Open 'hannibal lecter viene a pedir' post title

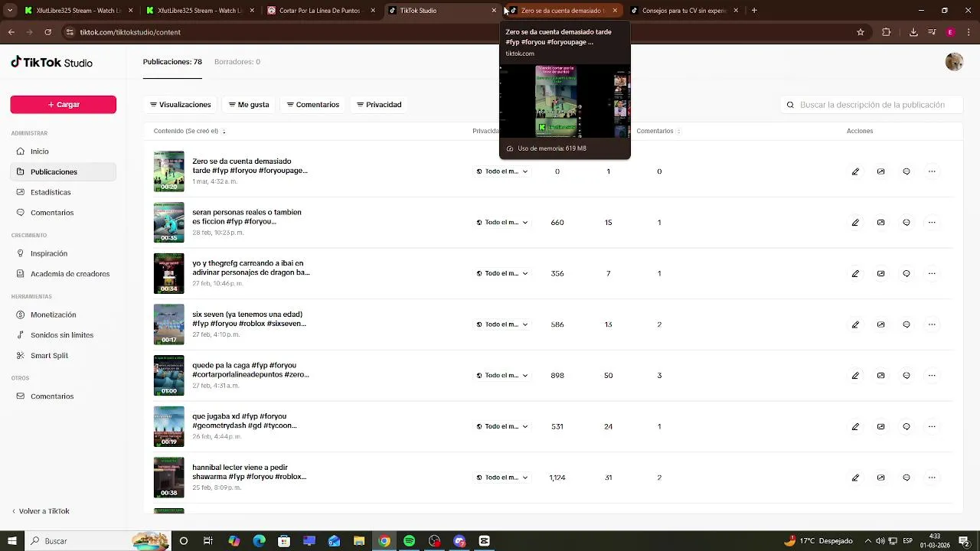coord(250,472)
